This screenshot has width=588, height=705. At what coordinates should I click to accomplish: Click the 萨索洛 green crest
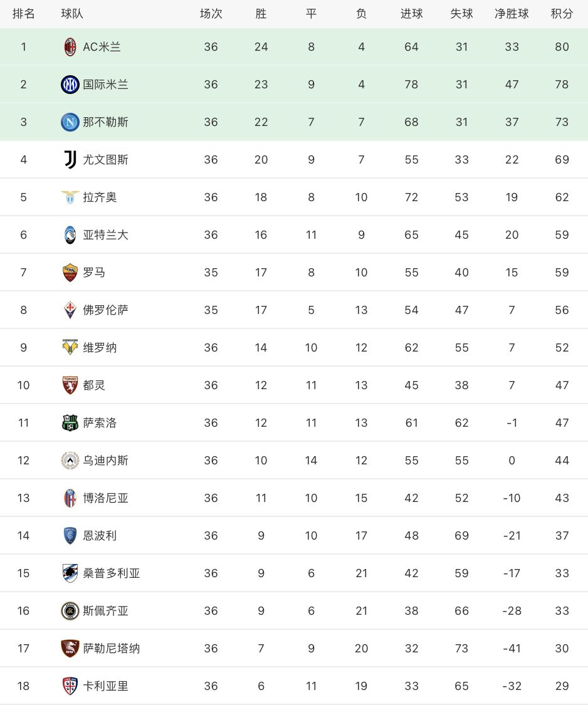pyautogui.click(x=70, y=422)
